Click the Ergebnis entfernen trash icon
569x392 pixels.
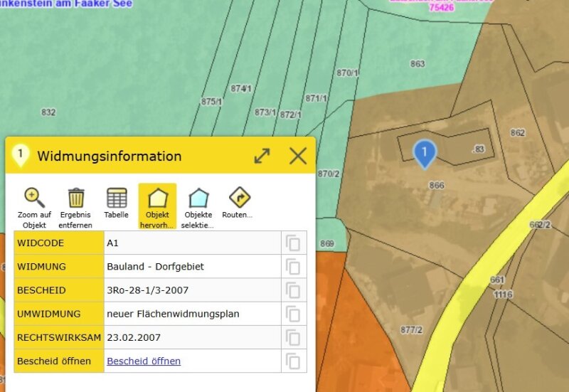76,198
